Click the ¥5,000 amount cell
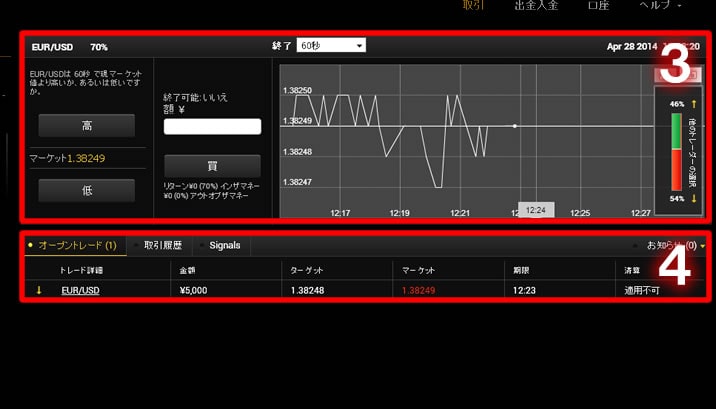The image size is (716, 409). (x=194, y=290)
